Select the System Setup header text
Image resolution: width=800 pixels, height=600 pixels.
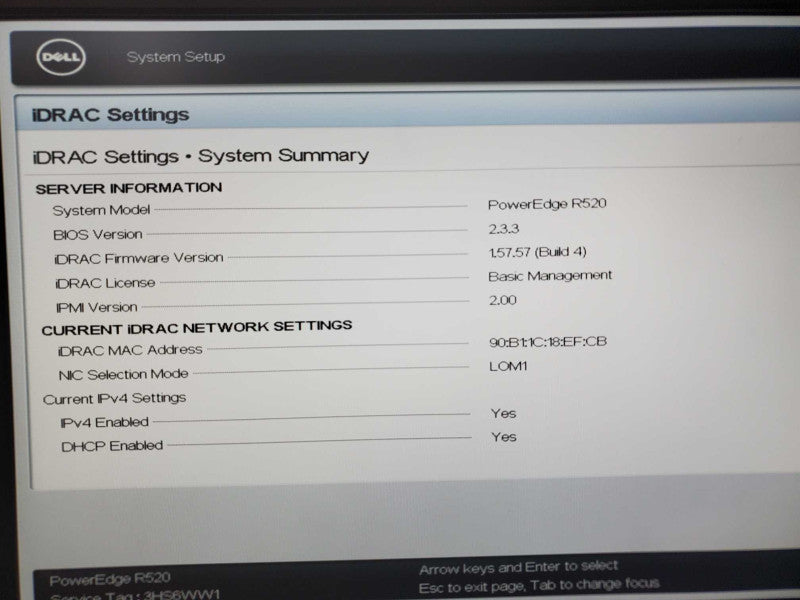pyautogui.click(x=176, y=57)
